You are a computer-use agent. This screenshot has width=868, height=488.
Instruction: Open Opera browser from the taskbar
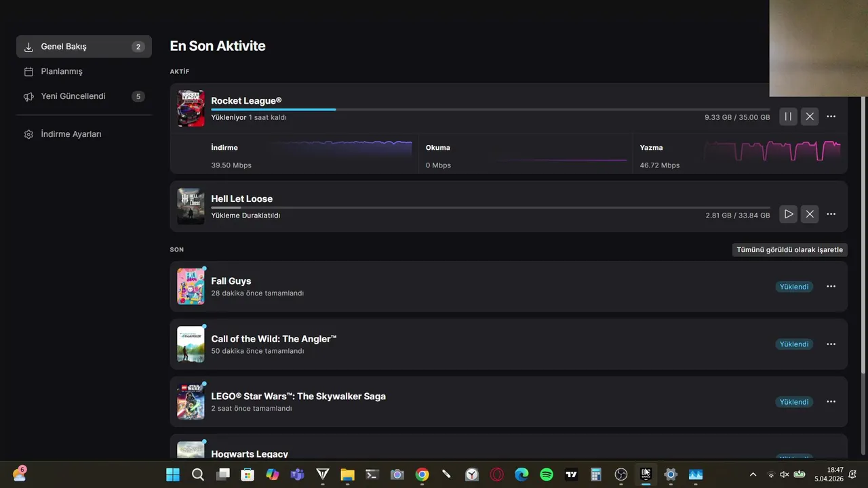(497, 474)
